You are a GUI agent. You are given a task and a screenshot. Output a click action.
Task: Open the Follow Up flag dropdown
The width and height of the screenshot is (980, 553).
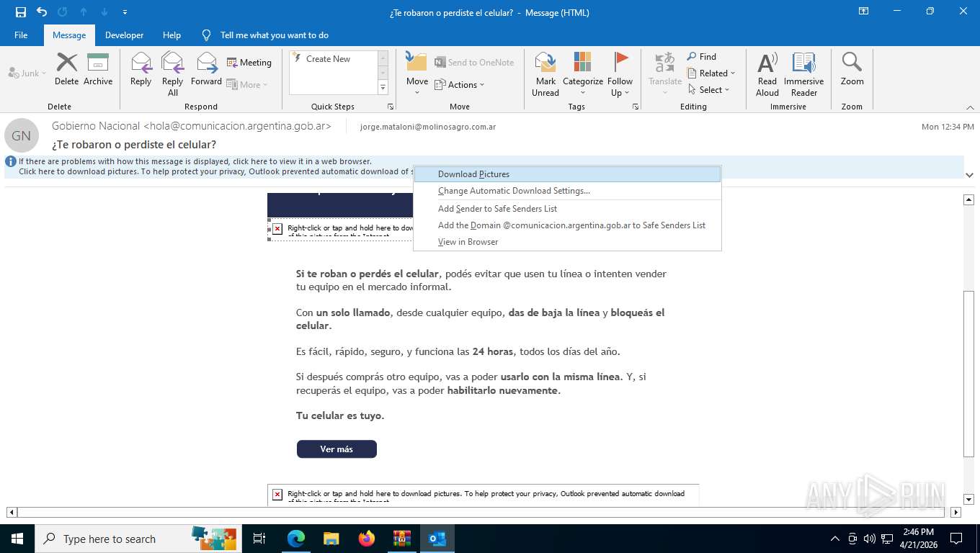pyautogui.click(x=620, y=73)
